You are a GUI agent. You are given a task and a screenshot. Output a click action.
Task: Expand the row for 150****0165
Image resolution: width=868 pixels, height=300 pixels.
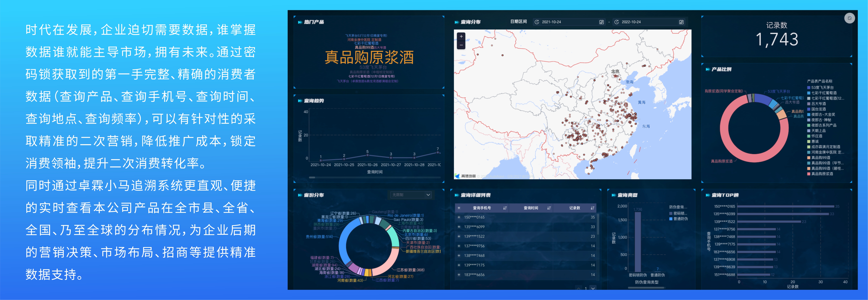[459, 217]
